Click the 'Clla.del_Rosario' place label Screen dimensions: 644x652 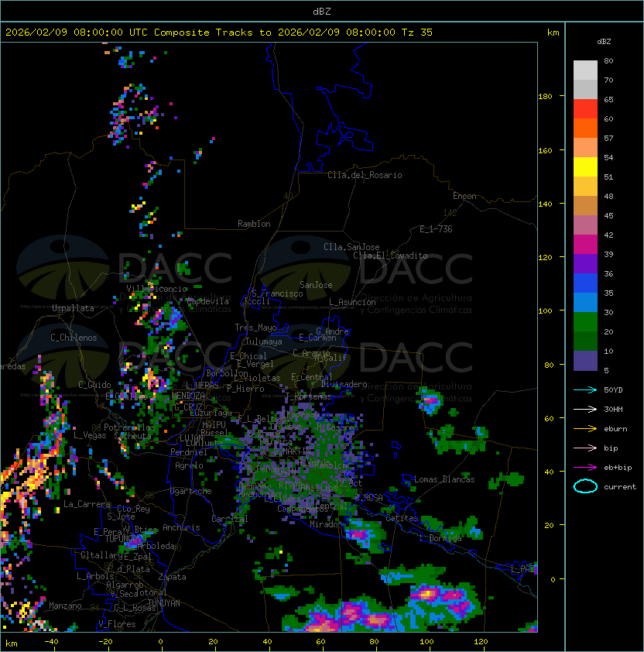click(365, 175)
